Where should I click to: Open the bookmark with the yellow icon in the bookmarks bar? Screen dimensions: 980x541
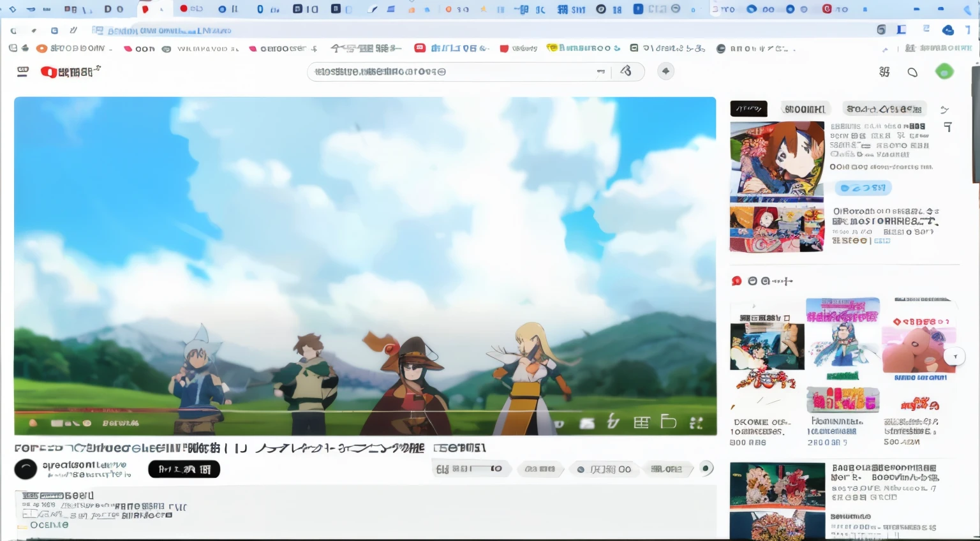pos(583,48)
